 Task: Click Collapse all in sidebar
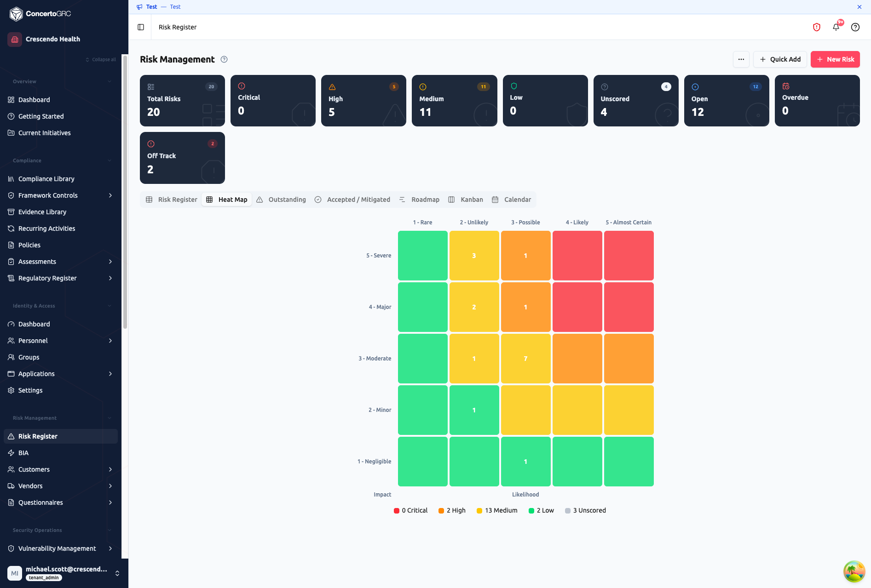101,59
